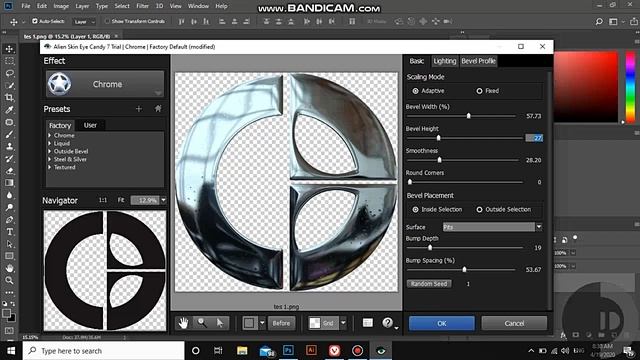The image size is (640, 360).
Task: Select the Brush tool
Action: pos(9,134)
